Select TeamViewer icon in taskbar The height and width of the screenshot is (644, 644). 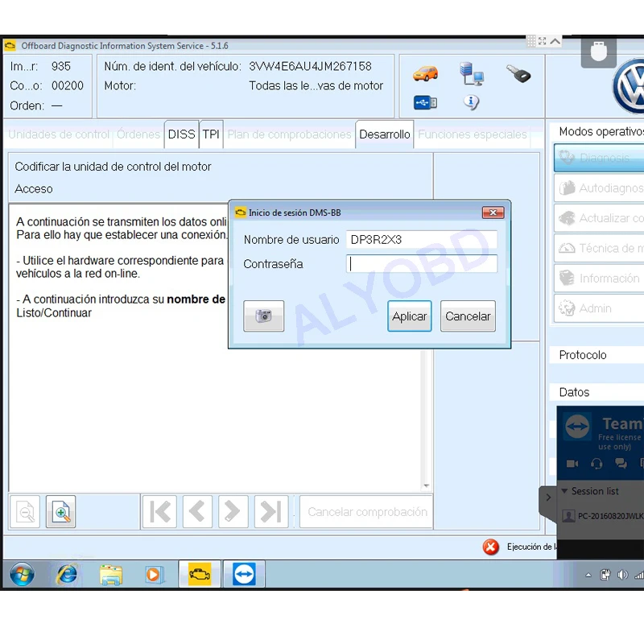point(244,574)
